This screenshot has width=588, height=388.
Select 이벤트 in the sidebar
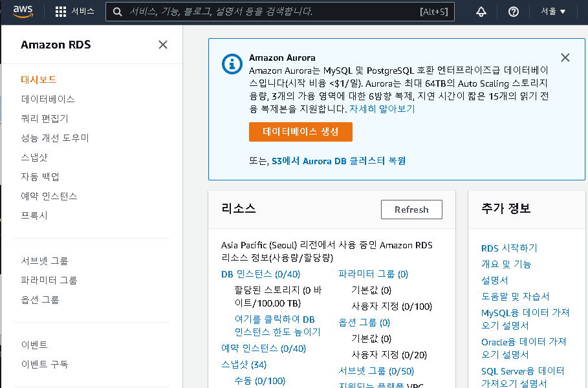click(34, 345)
